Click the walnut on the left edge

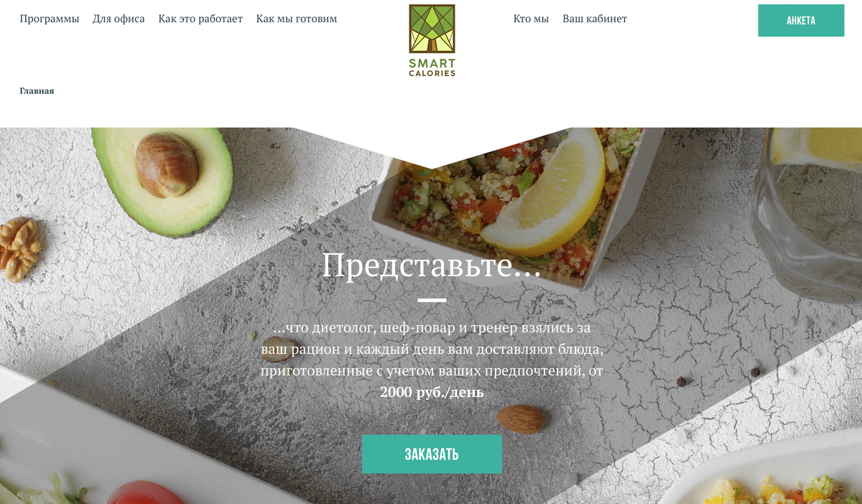19,249
